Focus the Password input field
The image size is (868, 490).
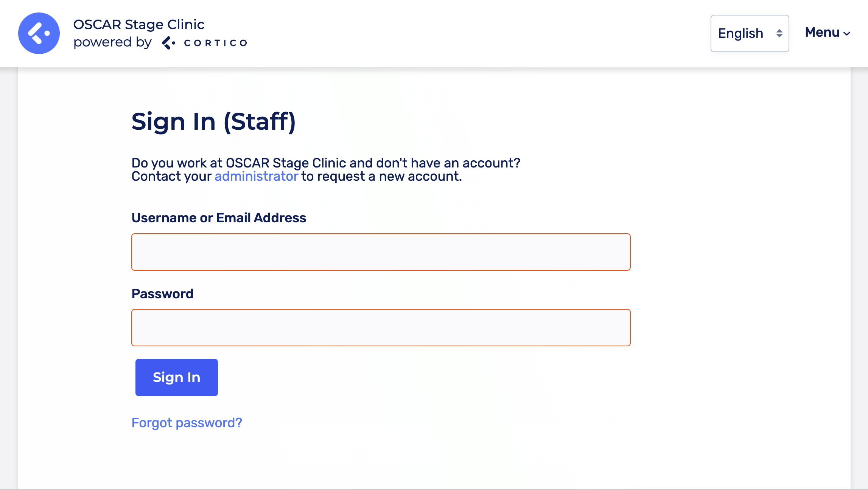(381, 327)
